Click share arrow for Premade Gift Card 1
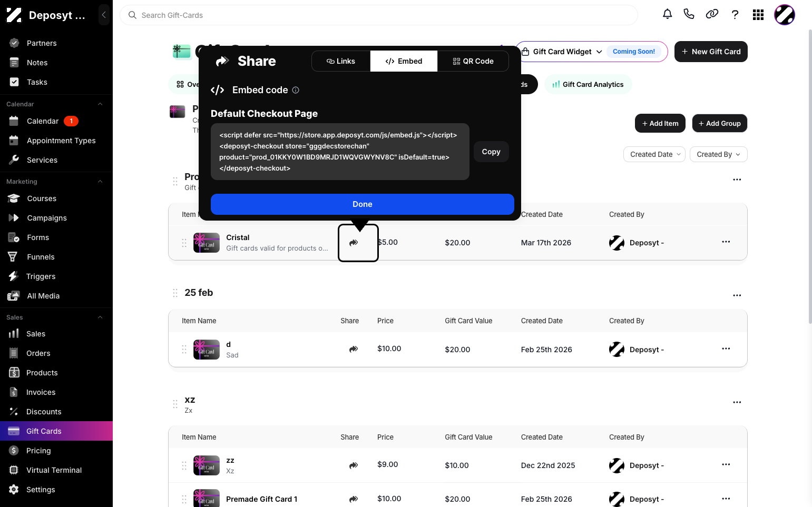 pos(354,499)
